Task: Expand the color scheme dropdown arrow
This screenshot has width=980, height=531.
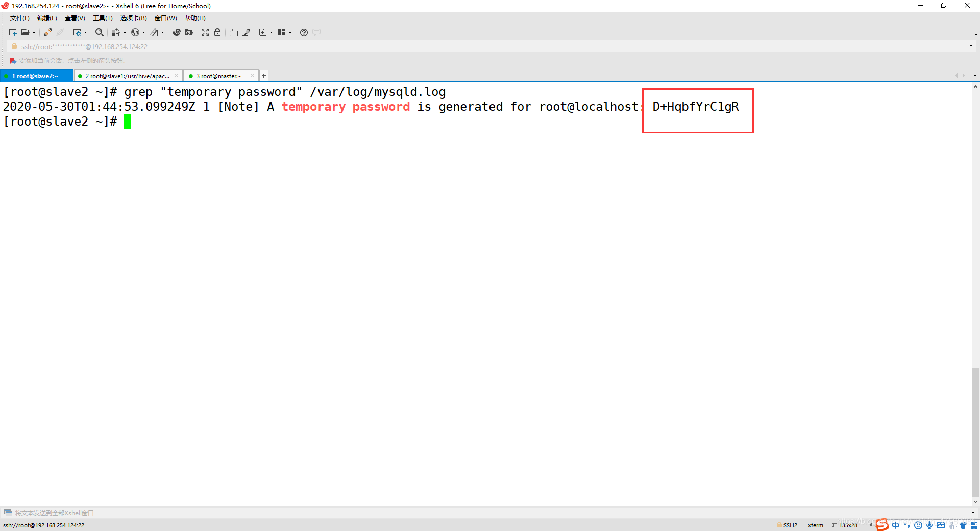Action: [x=125, y=32]
